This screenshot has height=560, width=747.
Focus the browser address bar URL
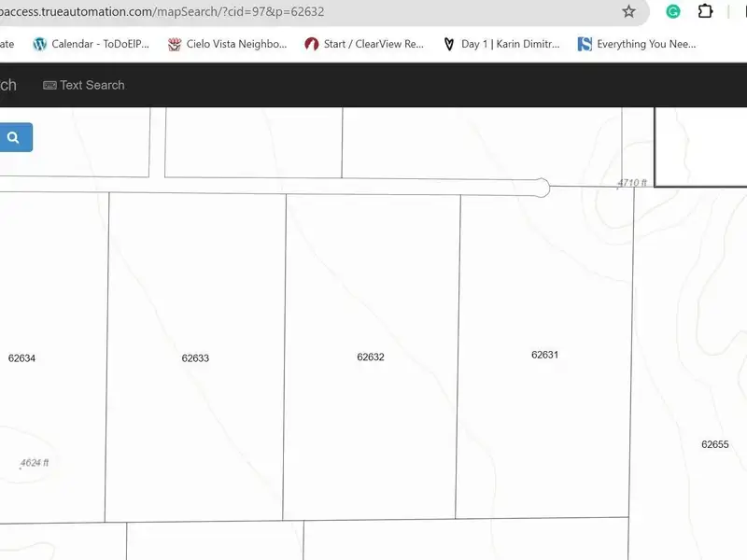click(x=280, y=12)
